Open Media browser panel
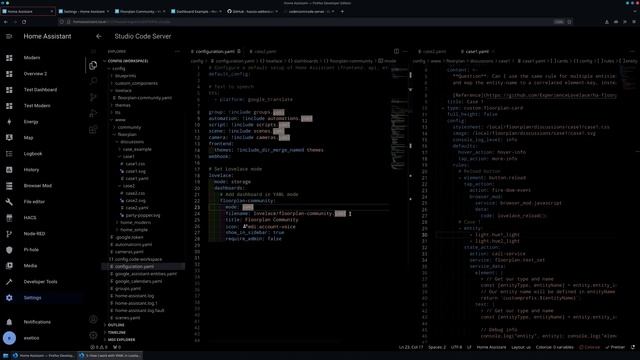Image resolution: width=640 pixels, height=360 pixels. coord(30,266)
